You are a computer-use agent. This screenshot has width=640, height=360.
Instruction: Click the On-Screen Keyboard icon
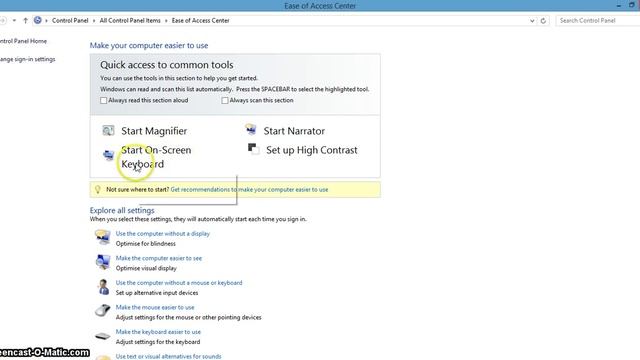tap(108, 155)
